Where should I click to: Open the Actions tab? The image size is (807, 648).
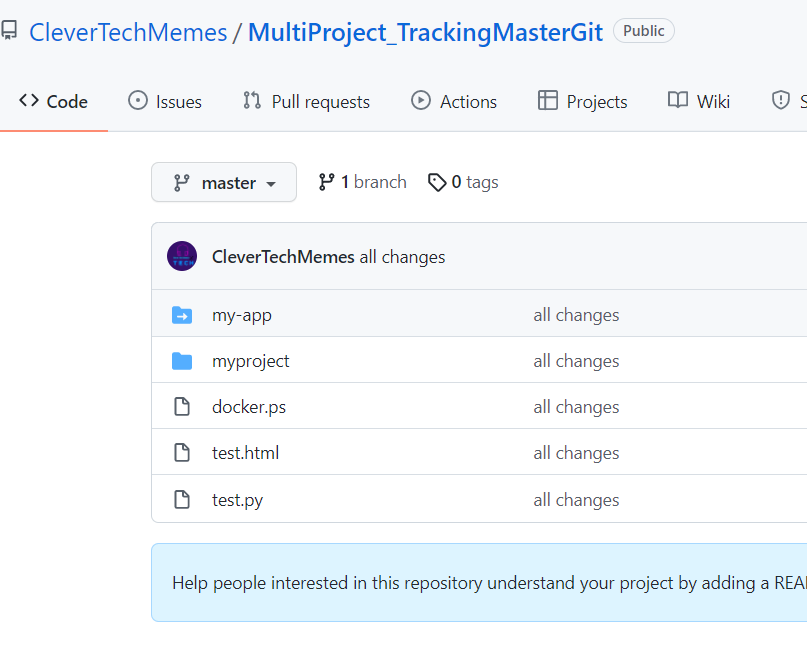(454, 101)
